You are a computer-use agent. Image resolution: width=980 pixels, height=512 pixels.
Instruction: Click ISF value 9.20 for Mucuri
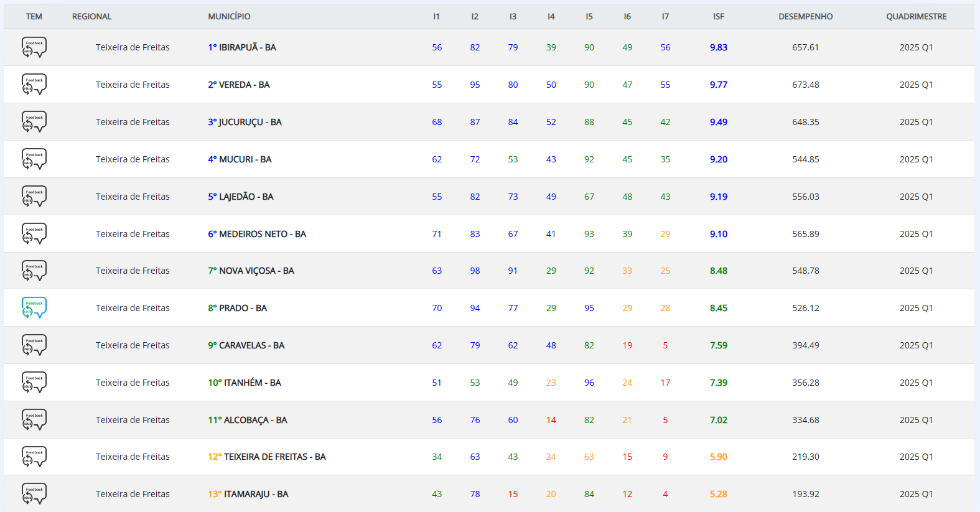coord(718,159)
